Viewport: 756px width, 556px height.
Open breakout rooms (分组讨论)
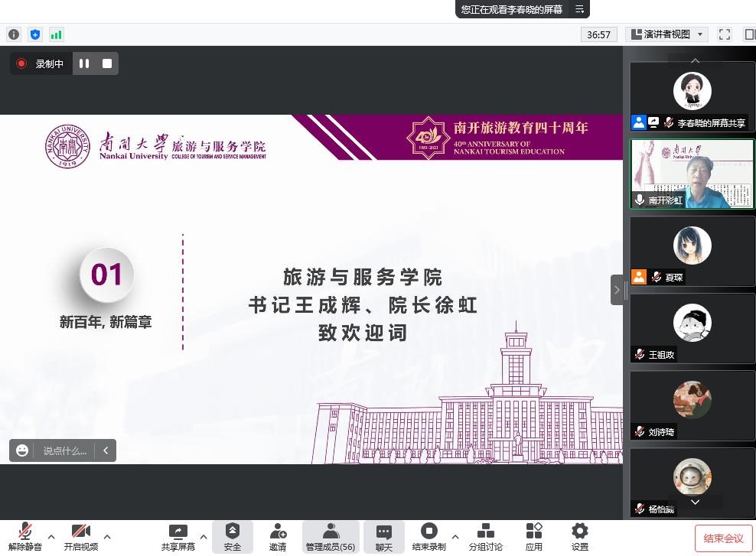(485, 537)
